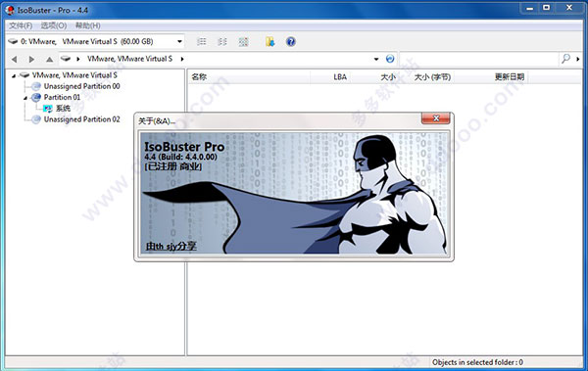
Task: Open the 选项(O) menu
Action: (x=54, y=25)
